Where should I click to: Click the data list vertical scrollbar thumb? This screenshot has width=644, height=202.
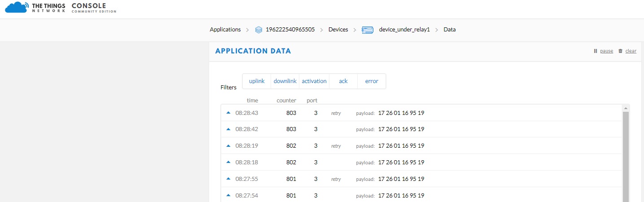click(x=626, y=157)
